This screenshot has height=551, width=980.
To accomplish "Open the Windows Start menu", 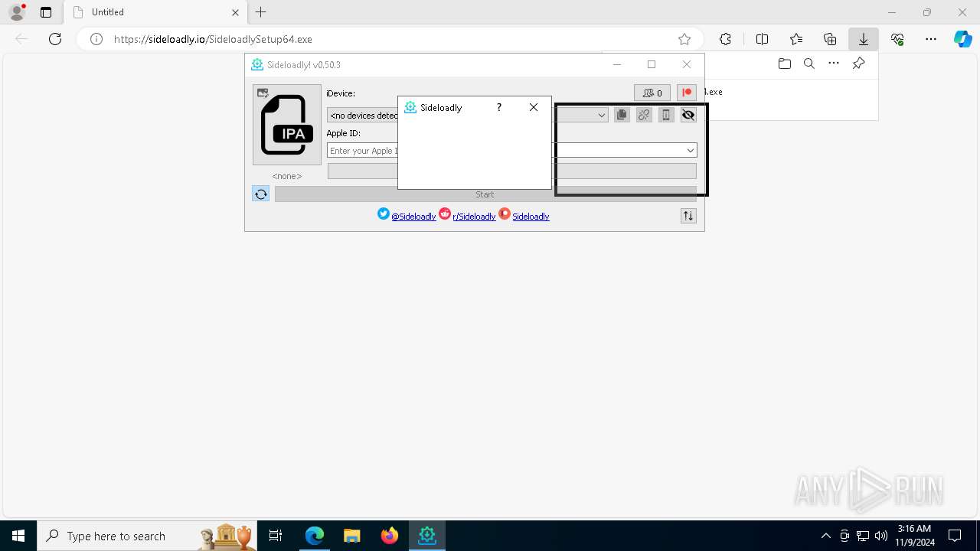I will [x=18, y=536].
